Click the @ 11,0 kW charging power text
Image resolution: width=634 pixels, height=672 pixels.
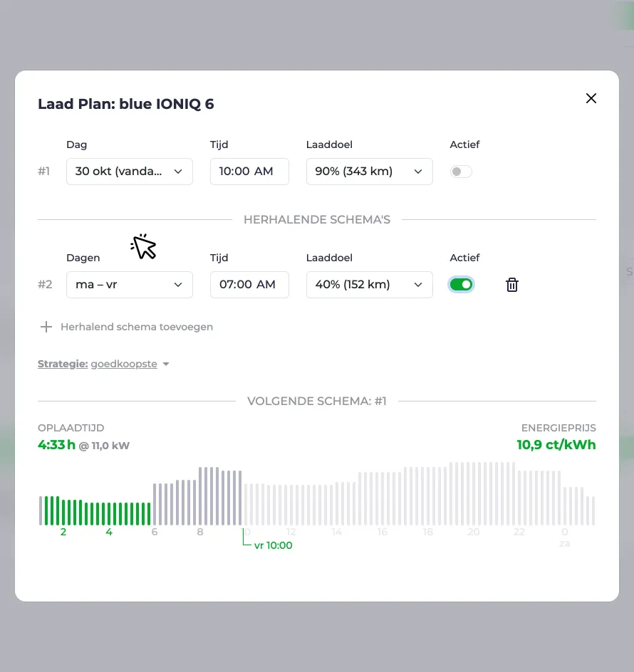[x=104, y=446]
